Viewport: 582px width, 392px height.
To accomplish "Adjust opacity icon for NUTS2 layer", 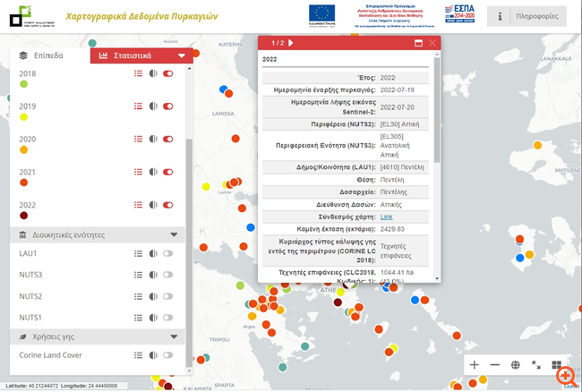I will point(153,296).
